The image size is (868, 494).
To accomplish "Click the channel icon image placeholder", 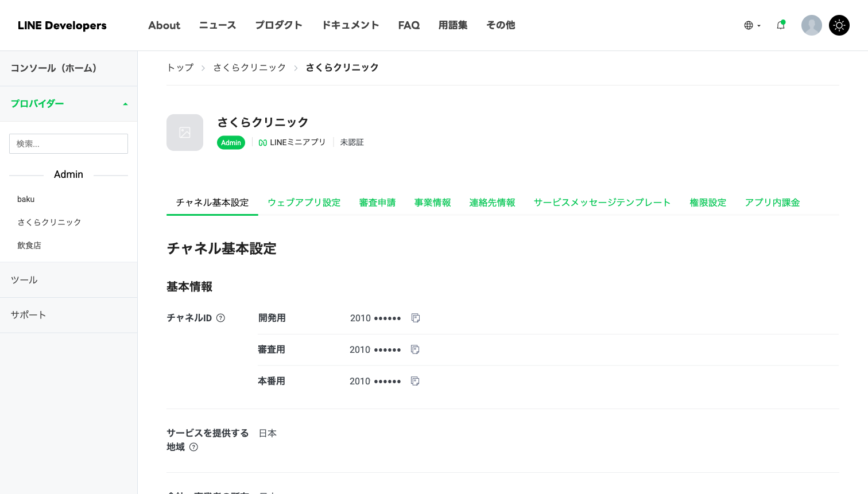I will coord(185,133).
